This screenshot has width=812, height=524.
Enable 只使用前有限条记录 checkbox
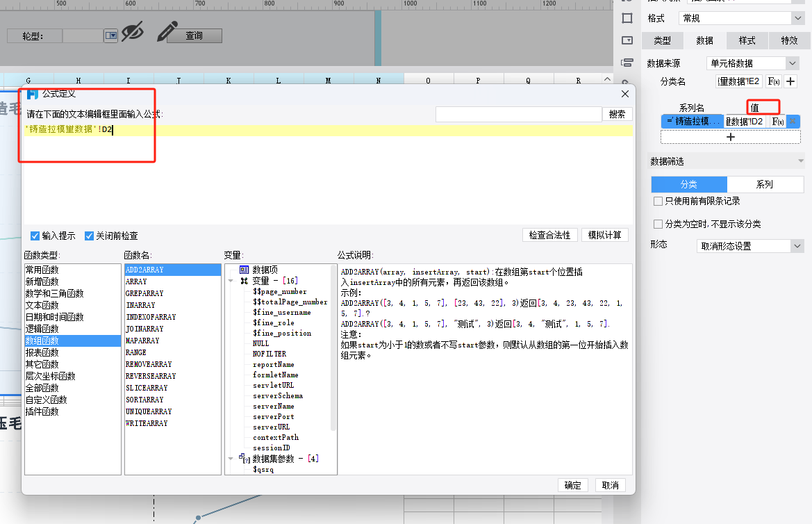pos(658,201)
